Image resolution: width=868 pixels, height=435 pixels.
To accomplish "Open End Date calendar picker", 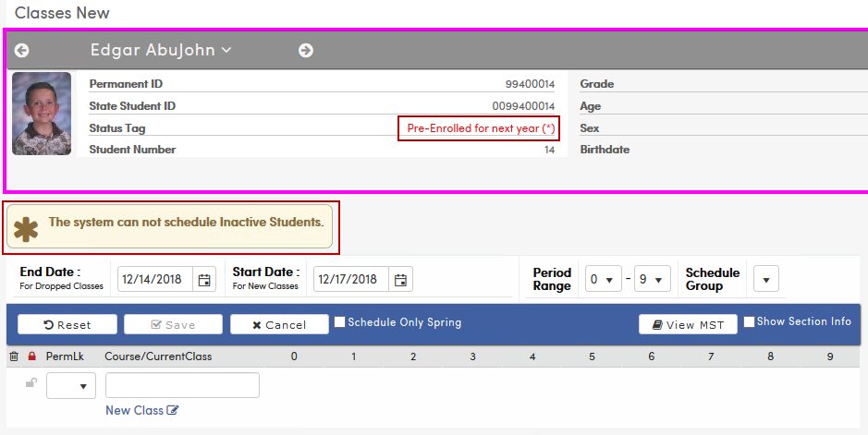I will (204, 279).
